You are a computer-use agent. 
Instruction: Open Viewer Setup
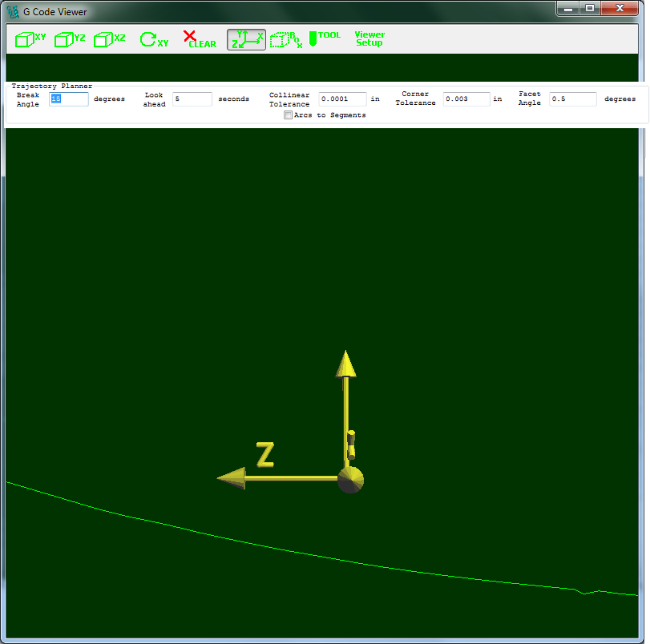pos(369,39)
